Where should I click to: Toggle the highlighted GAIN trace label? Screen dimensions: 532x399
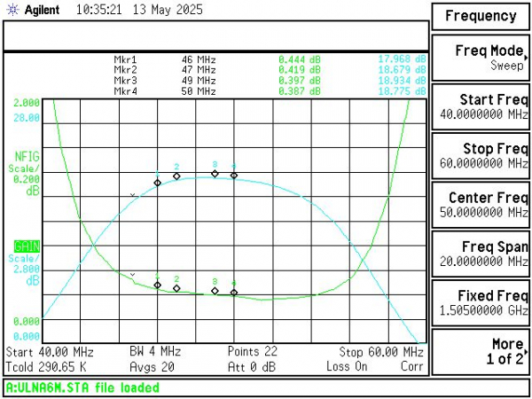pos(27,246)
